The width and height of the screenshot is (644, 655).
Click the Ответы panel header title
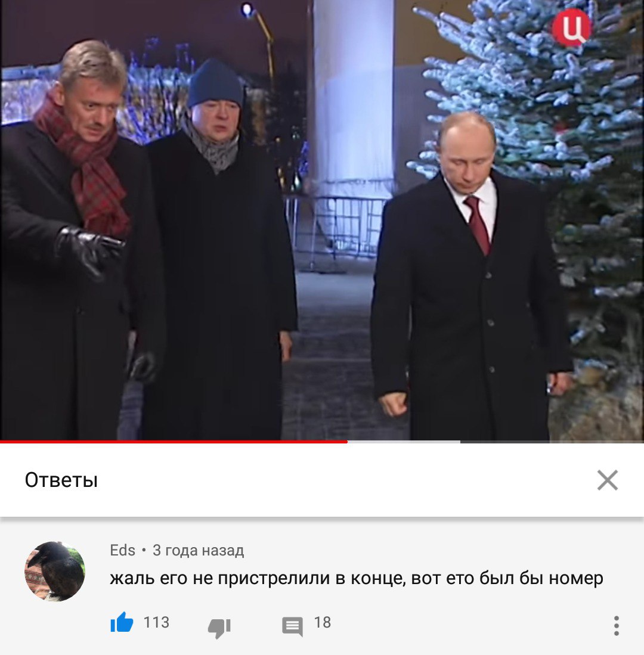[x=61, y=480]
